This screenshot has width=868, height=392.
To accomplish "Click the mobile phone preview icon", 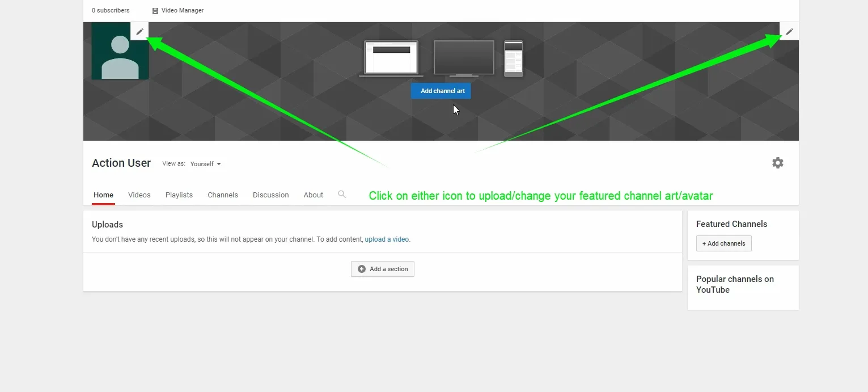I will 514,58.
